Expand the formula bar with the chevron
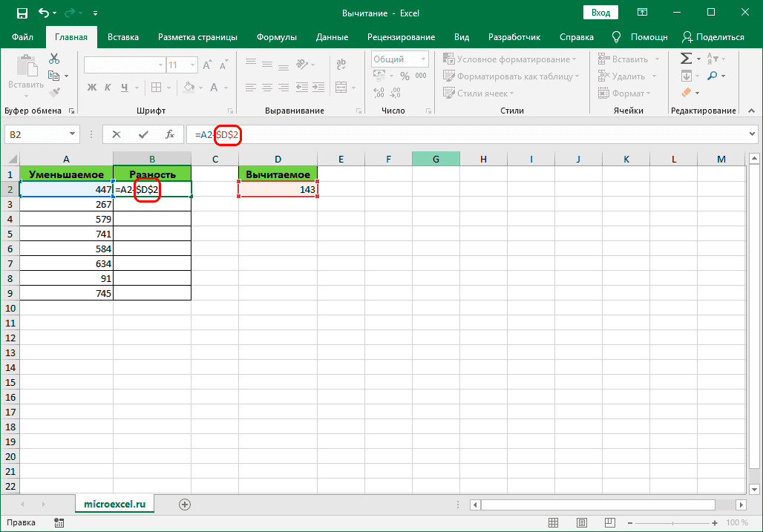This screenshot has height=532, width=763. point(753,134)
